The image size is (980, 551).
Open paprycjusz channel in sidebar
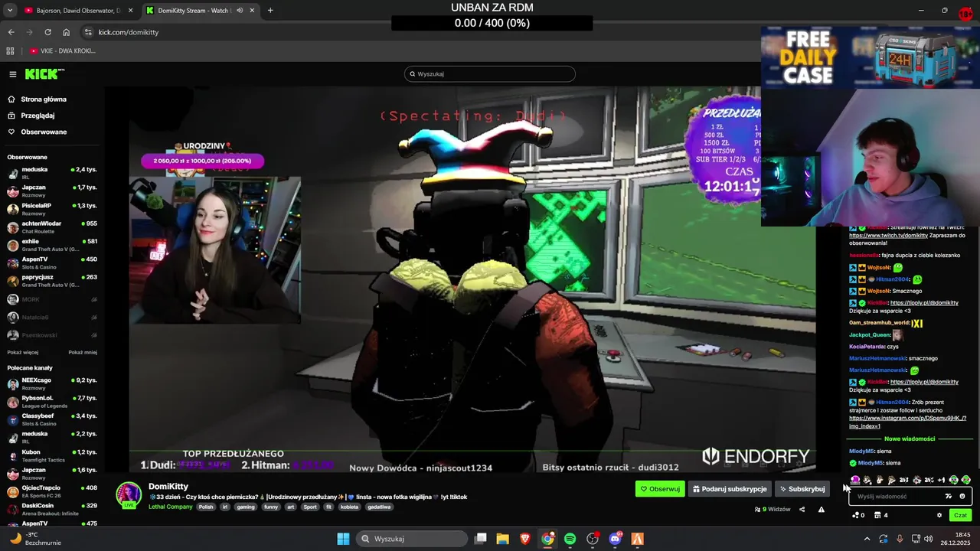[x=52, y=281]
